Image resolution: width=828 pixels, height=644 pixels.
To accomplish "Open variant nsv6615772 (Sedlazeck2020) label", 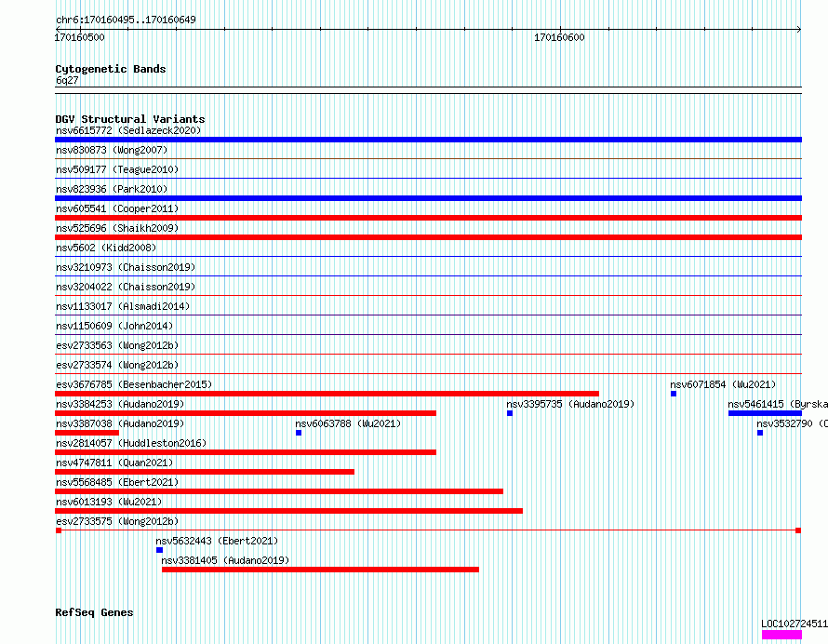I will click(128, 130).
